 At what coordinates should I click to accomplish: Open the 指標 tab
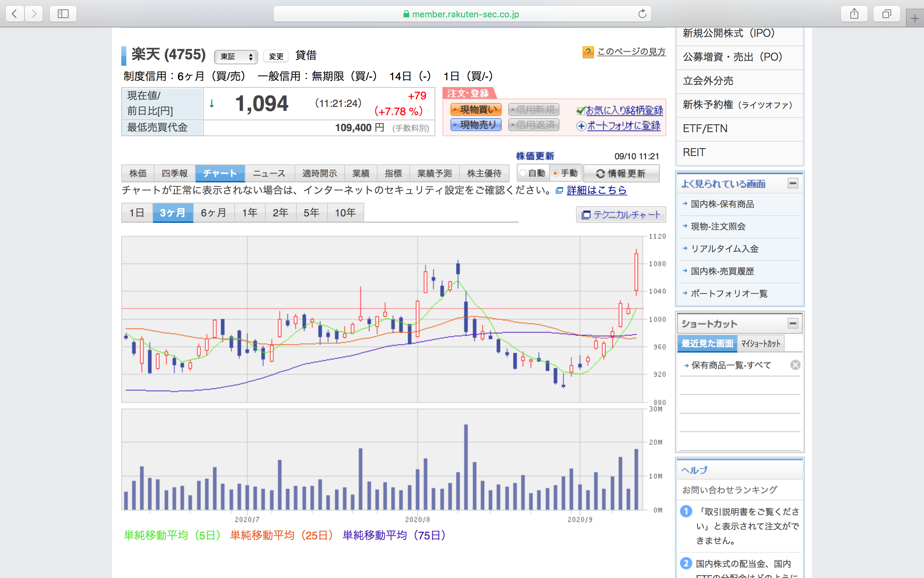[x=393, y=173]
